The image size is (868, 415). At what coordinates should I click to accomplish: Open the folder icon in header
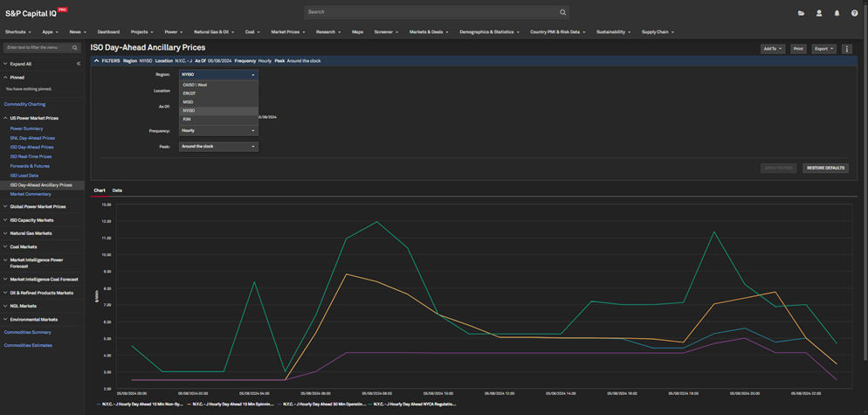pyautogui.click(x=801, y=13)
